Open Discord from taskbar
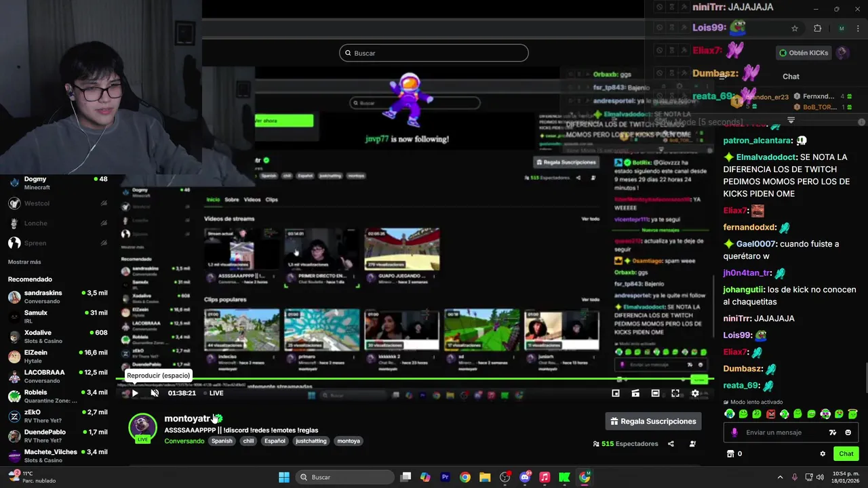 tap(525, 477)
